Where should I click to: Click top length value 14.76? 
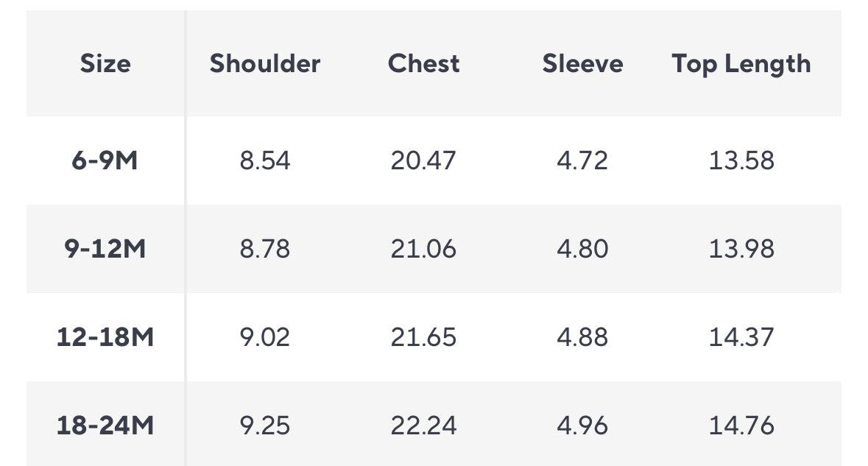[741, 426]
